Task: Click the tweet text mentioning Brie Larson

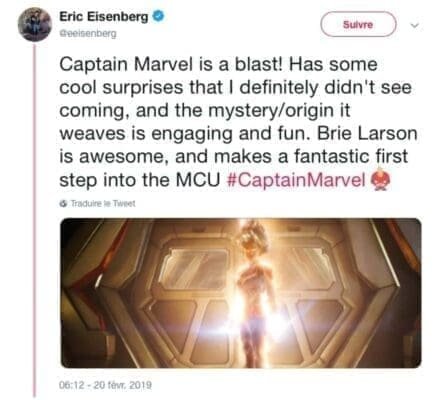Action: (367, 134)
